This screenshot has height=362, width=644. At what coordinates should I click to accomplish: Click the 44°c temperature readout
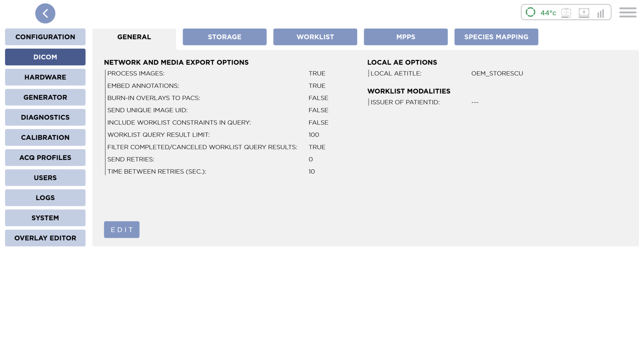click(548, 13)
